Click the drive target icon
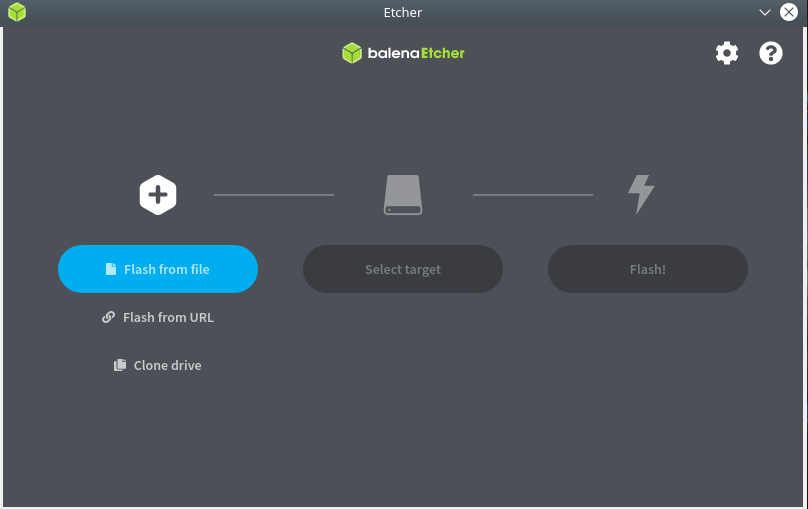Viewport: 808px width, 509px height. [x=403, y=195]
